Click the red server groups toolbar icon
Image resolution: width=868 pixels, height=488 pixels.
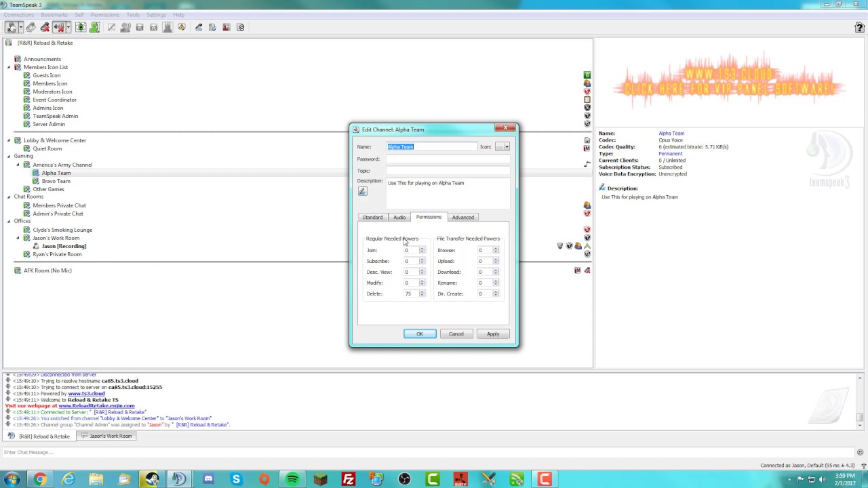[x=226, y=27]
